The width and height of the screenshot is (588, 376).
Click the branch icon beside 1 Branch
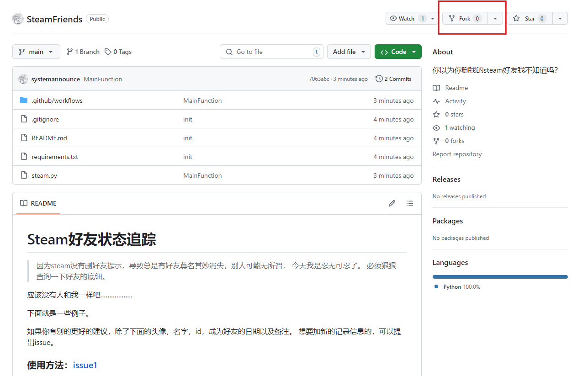[x=69, y=52]
